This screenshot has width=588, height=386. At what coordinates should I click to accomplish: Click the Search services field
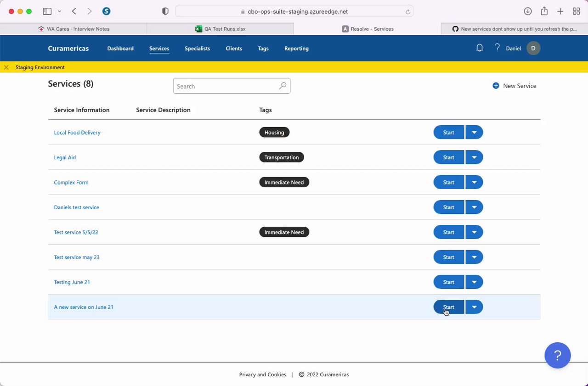232,86
